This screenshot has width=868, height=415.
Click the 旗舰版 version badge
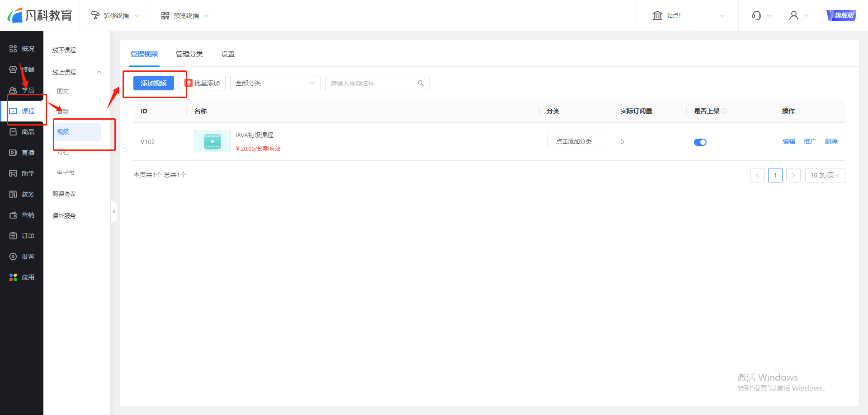841,15
